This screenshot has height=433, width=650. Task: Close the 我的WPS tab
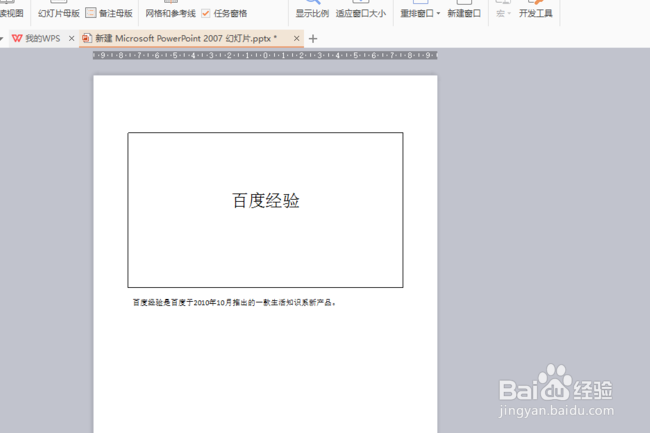pos(71,39)
